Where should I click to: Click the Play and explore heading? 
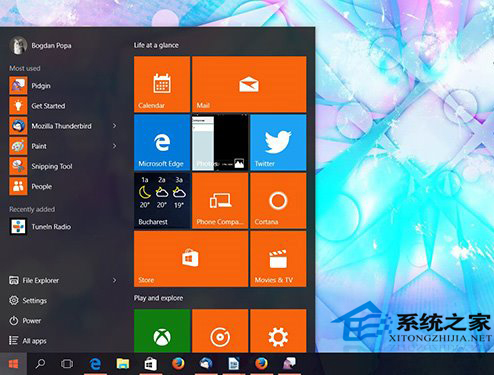click(x=158, y=298)
